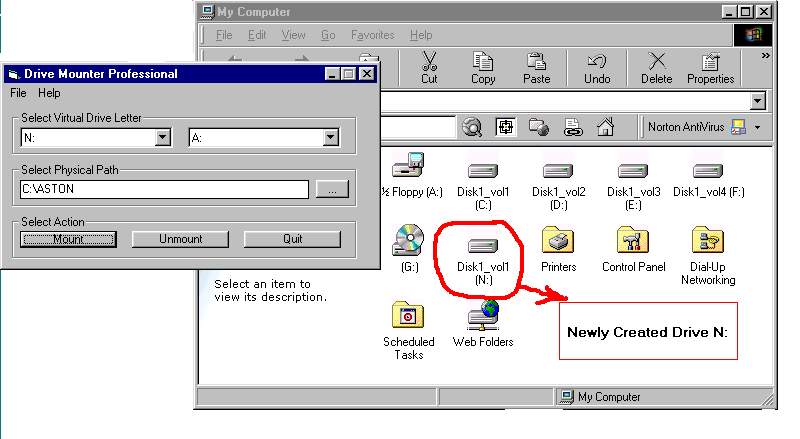Select the Disk1_vol1 (N:) virtual drive icon

coord(483,246)
